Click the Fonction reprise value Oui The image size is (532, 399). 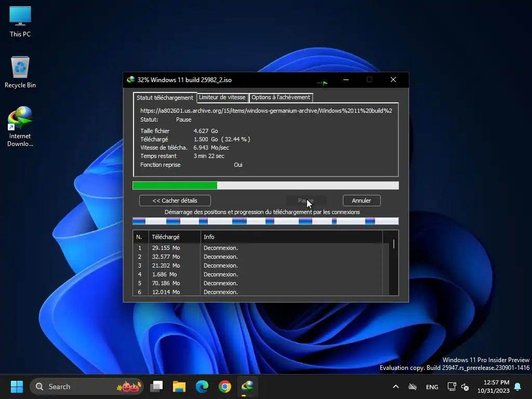tap(238, 165)
